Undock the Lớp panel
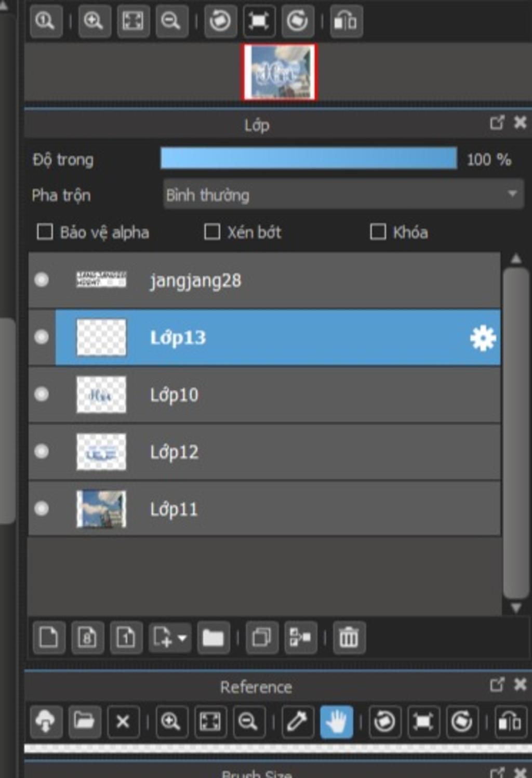 tap(497, 123)
